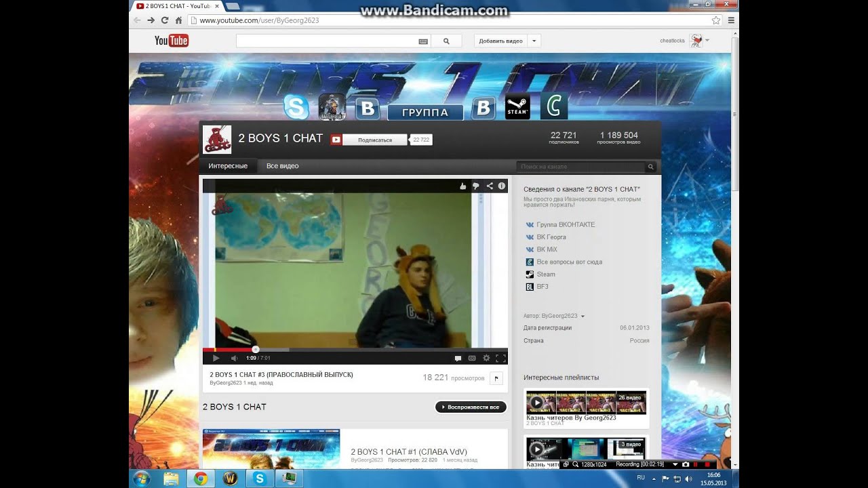
Task: Switch to Интересные tab
Action: tap(228, 166)
